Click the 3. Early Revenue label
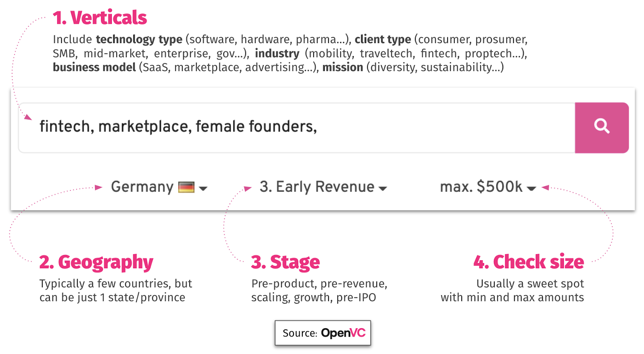This screenshot has height=354, width=644. pos(317,187)
